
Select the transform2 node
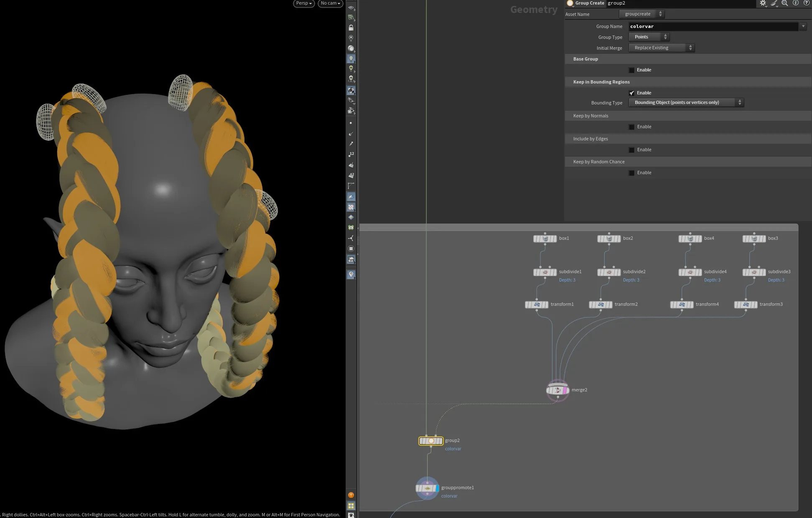(x=601, y=305)
